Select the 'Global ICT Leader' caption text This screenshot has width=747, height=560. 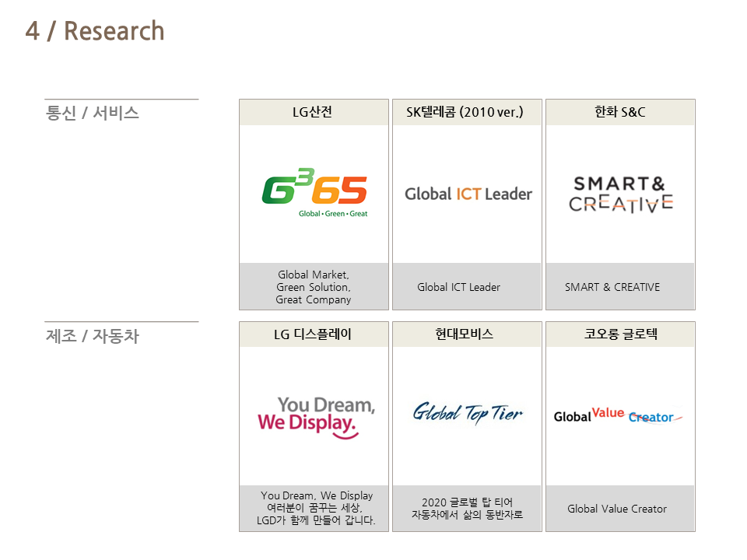tap(459, 287)
